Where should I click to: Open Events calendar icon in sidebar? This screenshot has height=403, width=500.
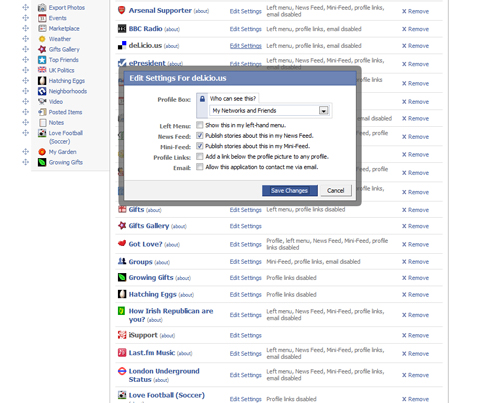[42, 18]
